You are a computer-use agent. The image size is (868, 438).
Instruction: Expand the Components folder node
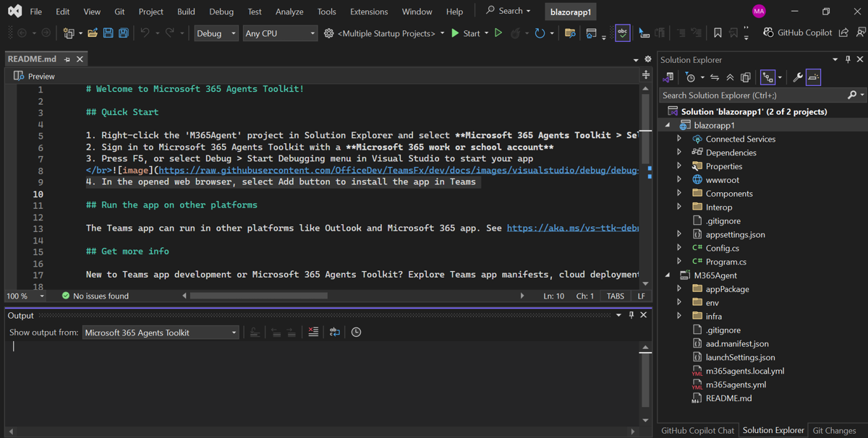coord(679,194)
